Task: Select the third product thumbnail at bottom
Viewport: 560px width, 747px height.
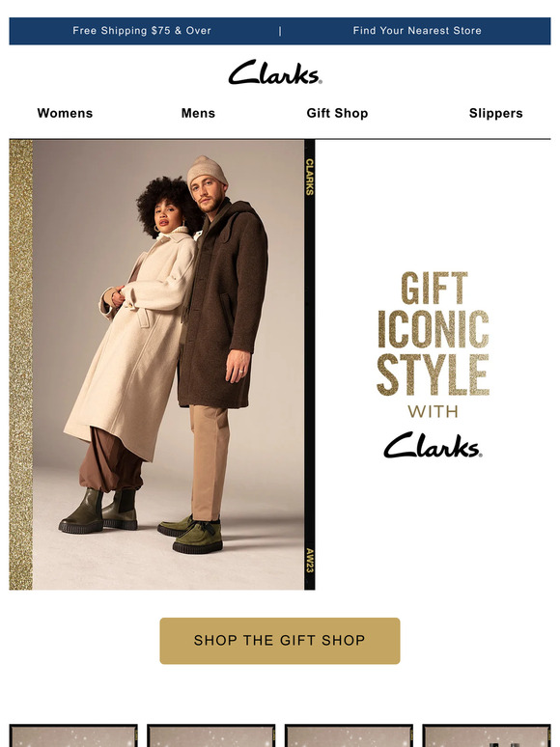Action: 349,735
